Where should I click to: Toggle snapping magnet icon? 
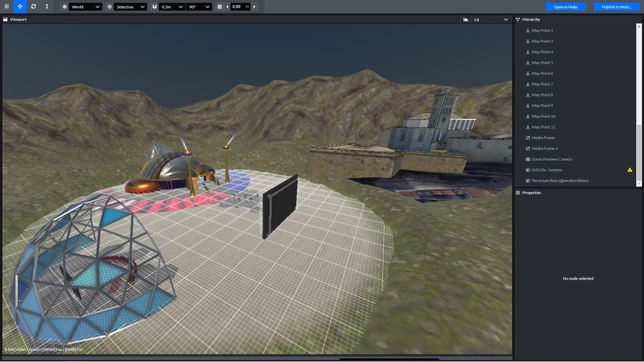click(155, 7)
